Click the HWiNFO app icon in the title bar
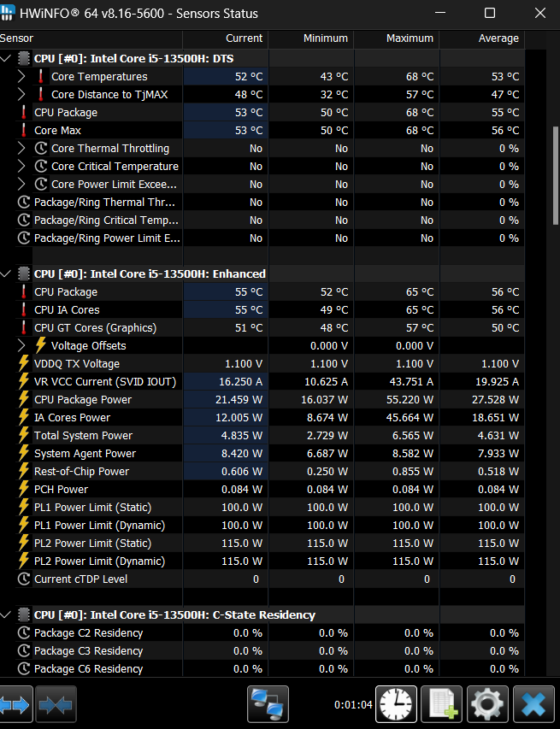 [7, 13]
